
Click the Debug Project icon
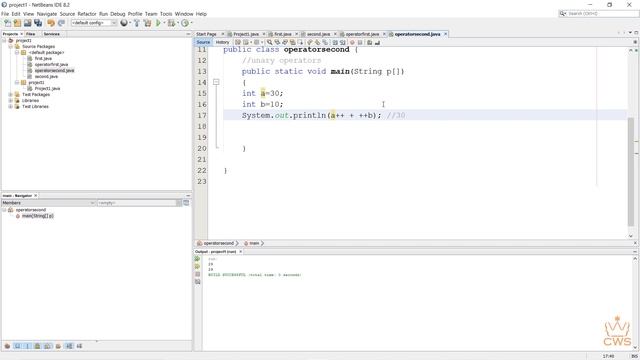[x=171, y=23]
